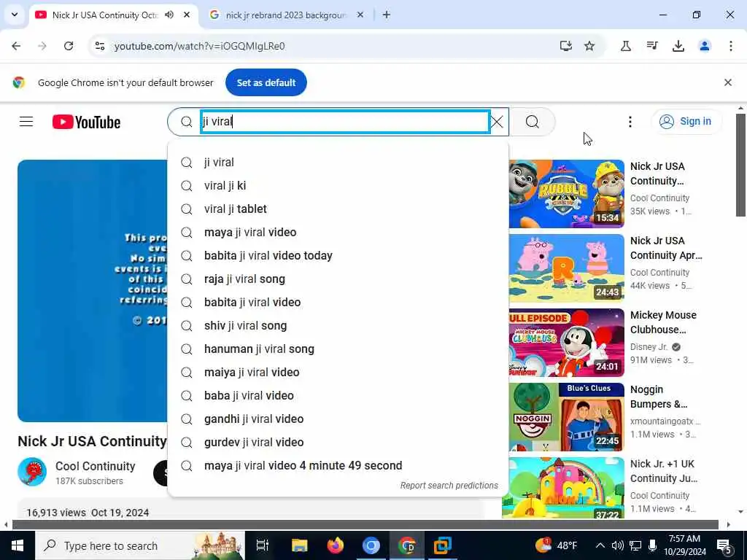Click the page vertical scrollbar thumb
The height and width of the screenshot is (560, 747).
741,164
